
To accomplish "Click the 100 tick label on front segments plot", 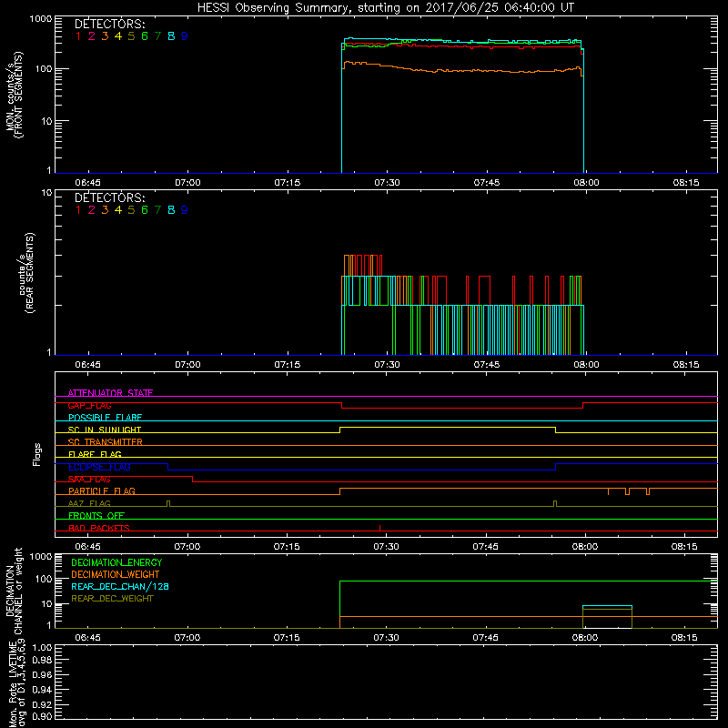I will [x=44, y=69].
